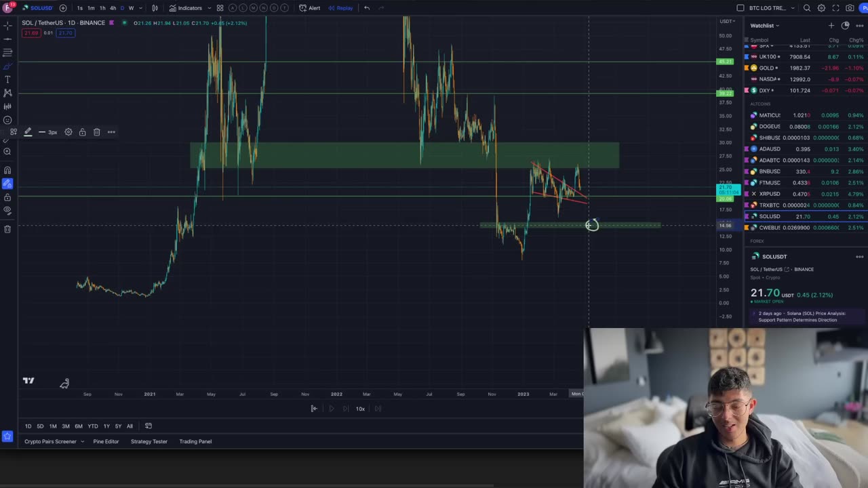Screen dimensions: 868x488
Task: Open drawing templates in floating toolbar
Action: 13,132
